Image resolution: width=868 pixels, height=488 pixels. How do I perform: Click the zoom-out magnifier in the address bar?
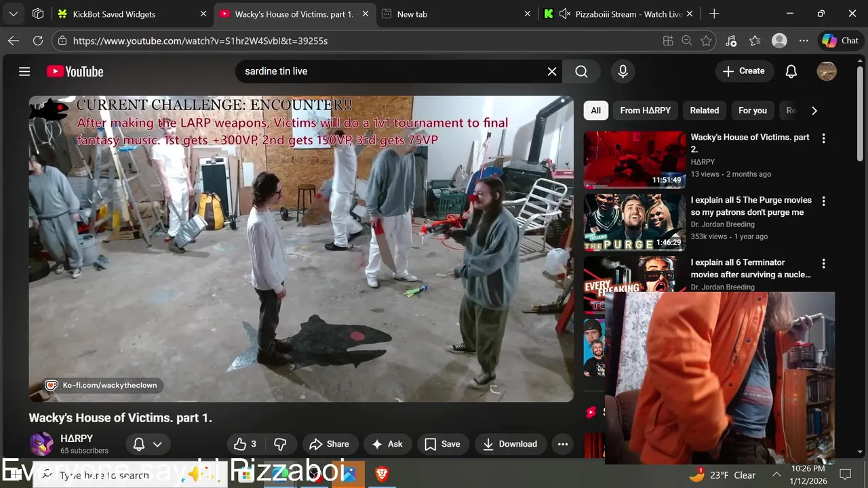(x=686, y=41)
